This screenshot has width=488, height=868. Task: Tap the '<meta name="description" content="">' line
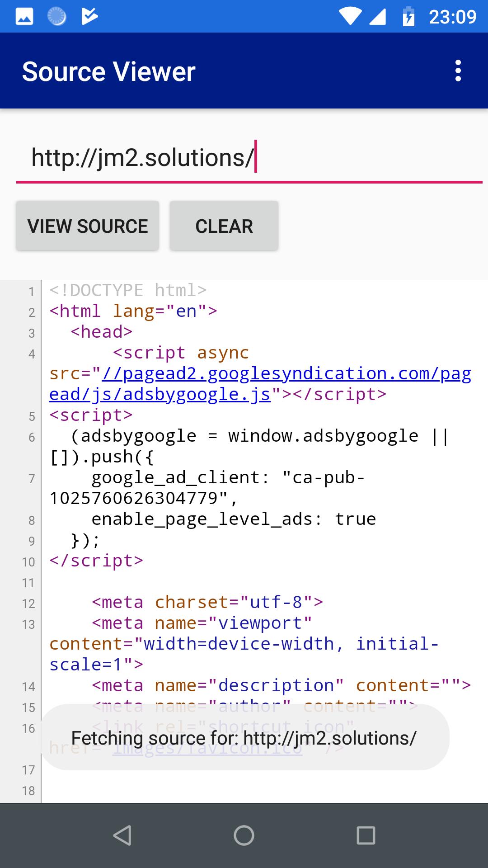point(282,685)
